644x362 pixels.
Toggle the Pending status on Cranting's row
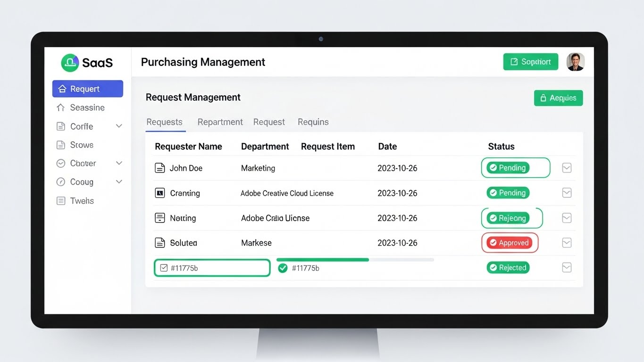(x=508, y=193)
